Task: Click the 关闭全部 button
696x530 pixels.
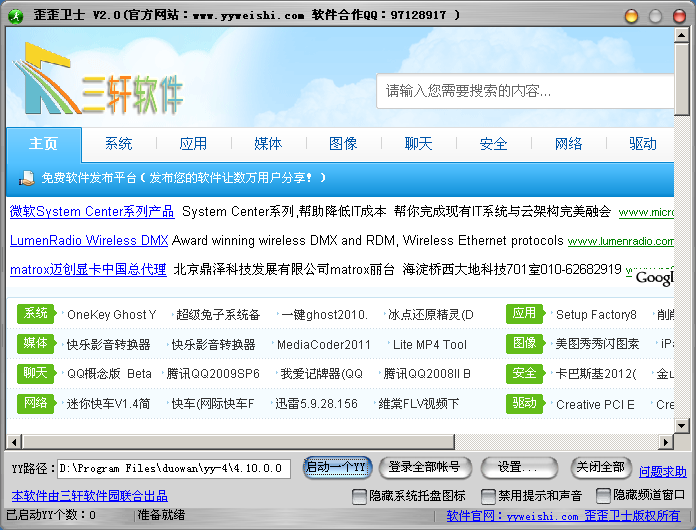Action: click(x=601, y=467)
